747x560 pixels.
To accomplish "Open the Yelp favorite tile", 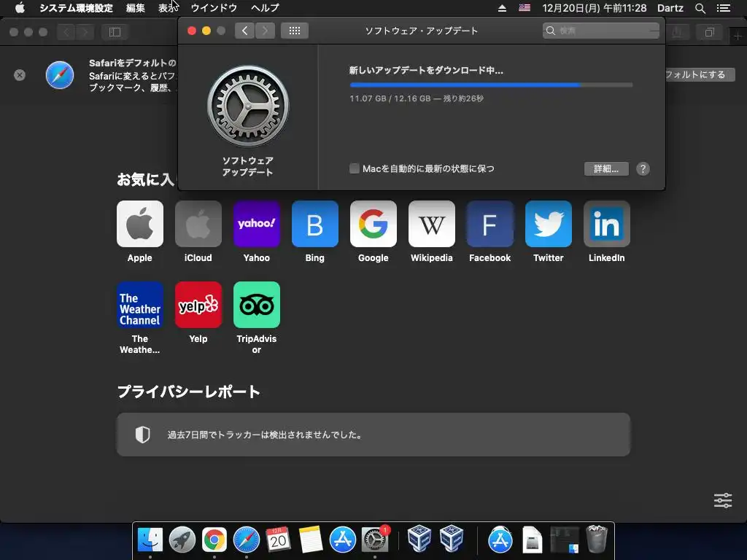I will pos(198,305).
